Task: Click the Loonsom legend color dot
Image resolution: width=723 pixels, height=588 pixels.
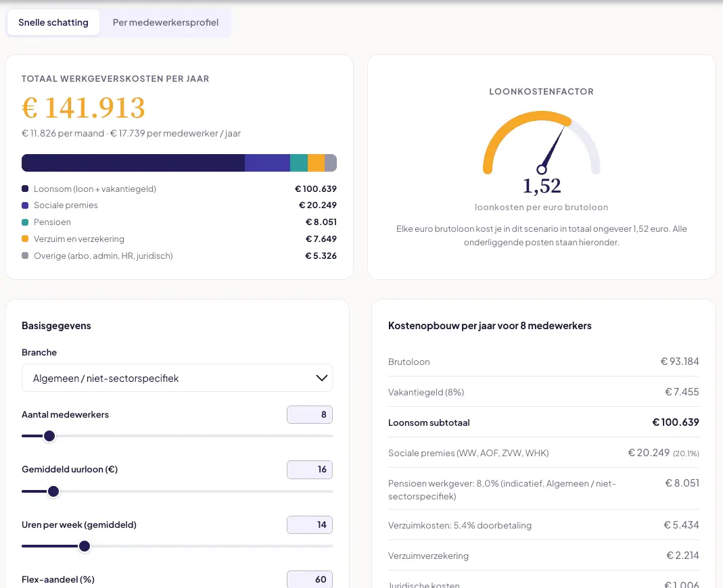Action: coord(25,189)
